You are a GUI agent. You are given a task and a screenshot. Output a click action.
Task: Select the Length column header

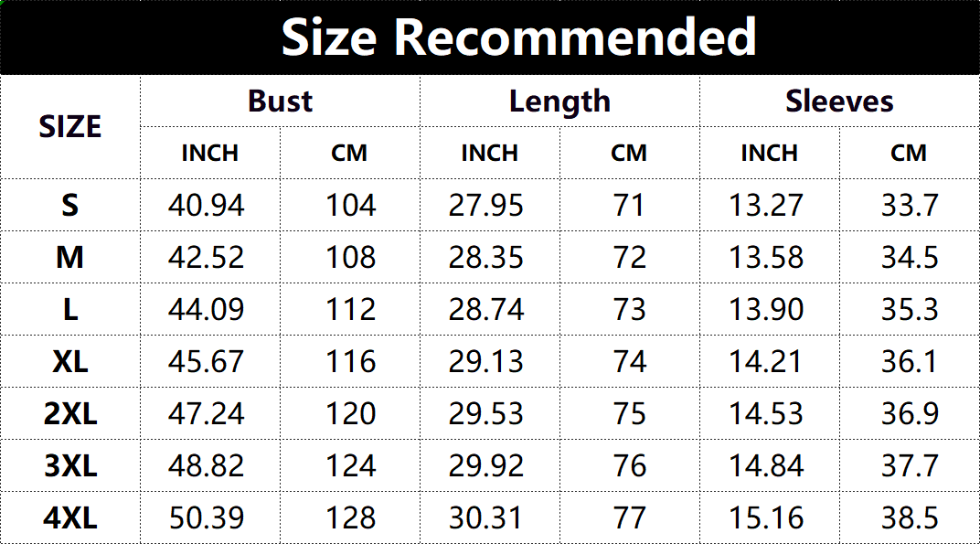point(559,101)
